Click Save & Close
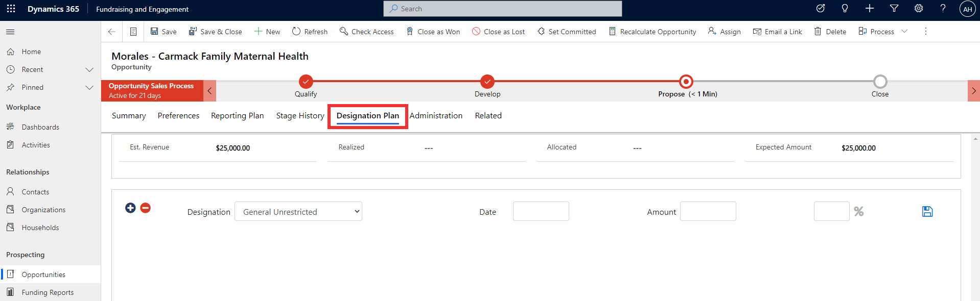The width and height of the screenshot is (980, 301). click(x=216, y=32)
